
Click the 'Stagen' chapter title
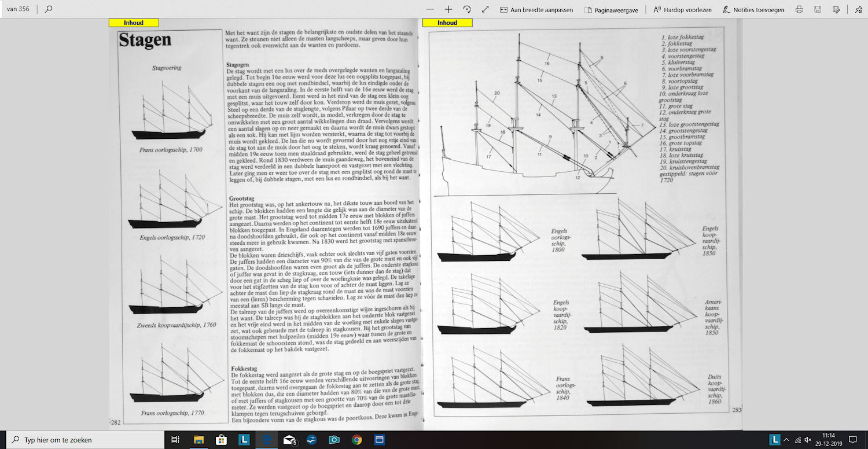click(x=145, y=40)
